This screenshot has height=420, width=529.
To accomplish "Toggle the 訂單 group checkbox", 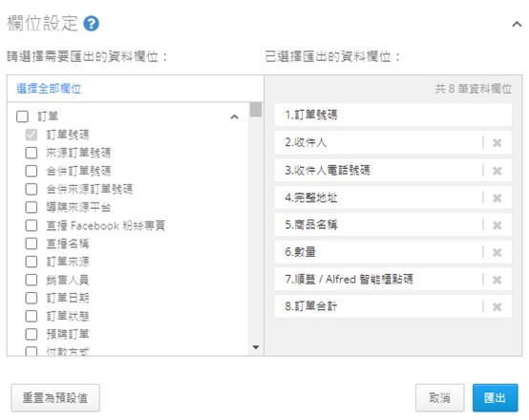I will tap(22, 116).
